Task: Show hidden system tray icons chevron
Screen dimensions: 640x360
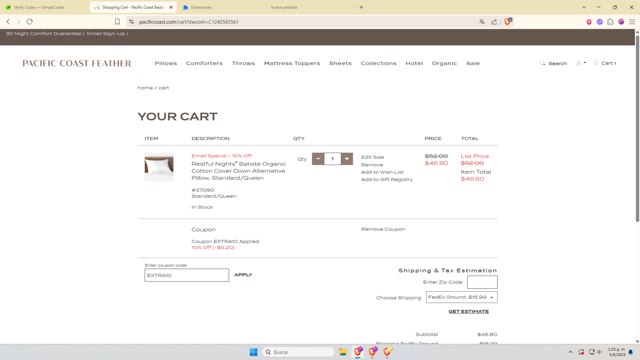Action: point(570,352)
